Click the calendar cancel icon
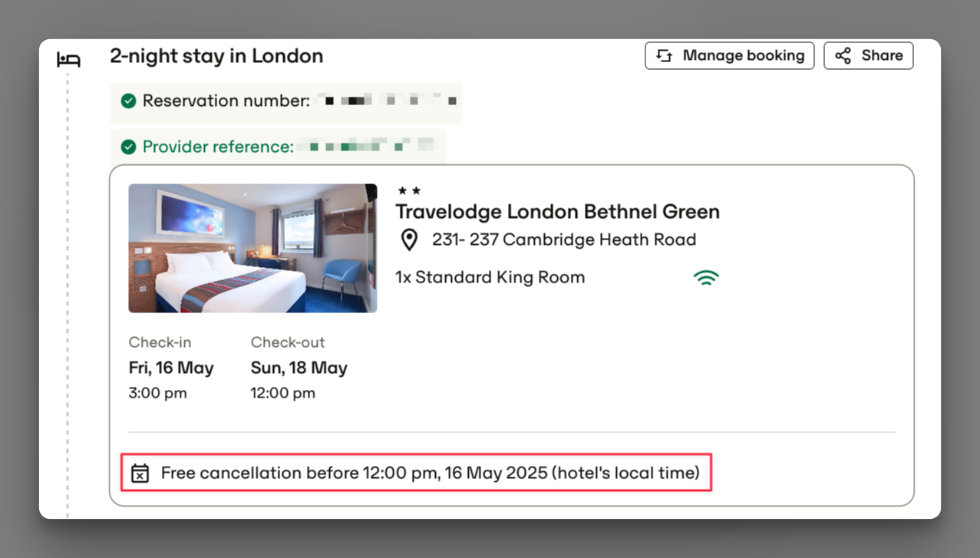The height and width of the screenshot is (558, 980). click(x=140, y=473)
